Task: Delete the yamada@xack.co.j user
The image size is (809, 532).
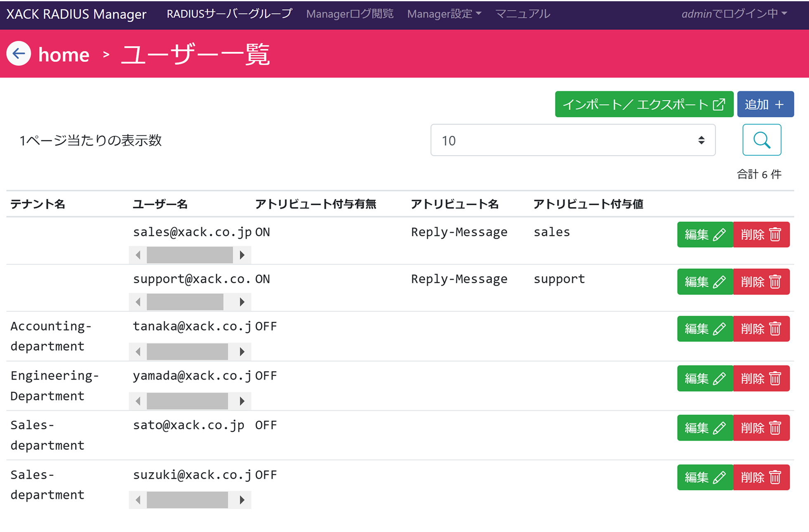Action: pyautogui.click(x=762, y=378)
